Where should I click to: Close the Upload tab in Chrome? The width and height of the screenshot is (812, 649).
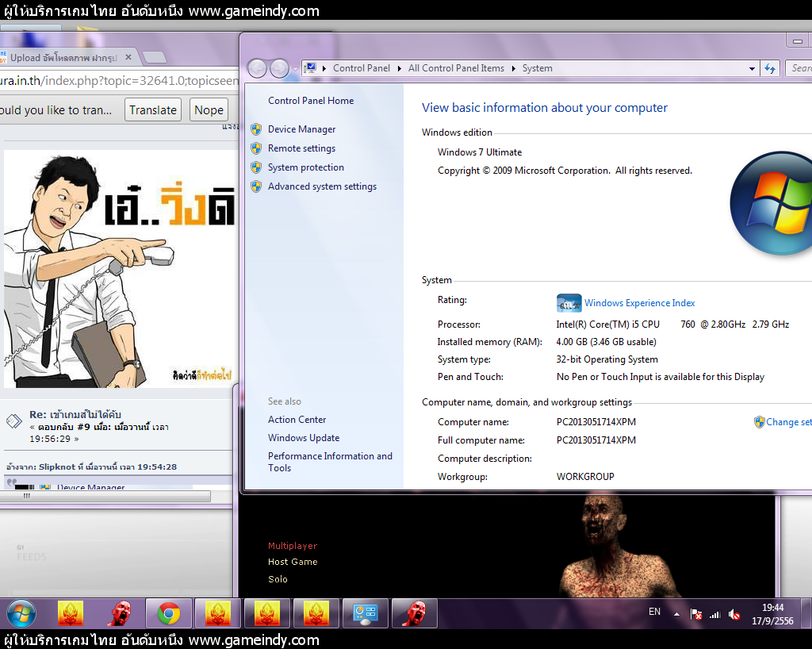[x=128, y=57]
